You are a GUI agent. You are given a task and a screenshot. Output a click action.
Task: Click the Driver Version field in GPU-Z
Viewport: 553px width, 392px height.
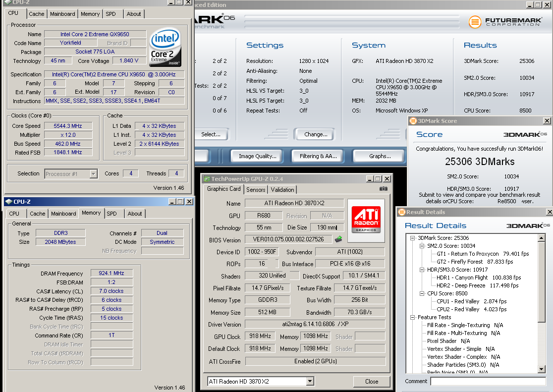pos(315,324)
